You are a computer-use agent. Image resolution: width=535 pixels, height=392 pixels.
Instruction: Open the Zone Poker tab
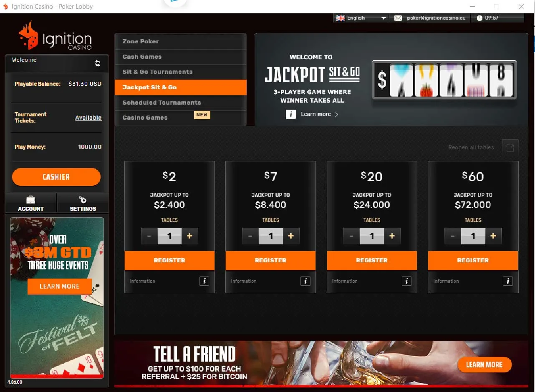[x=180, y=41]
